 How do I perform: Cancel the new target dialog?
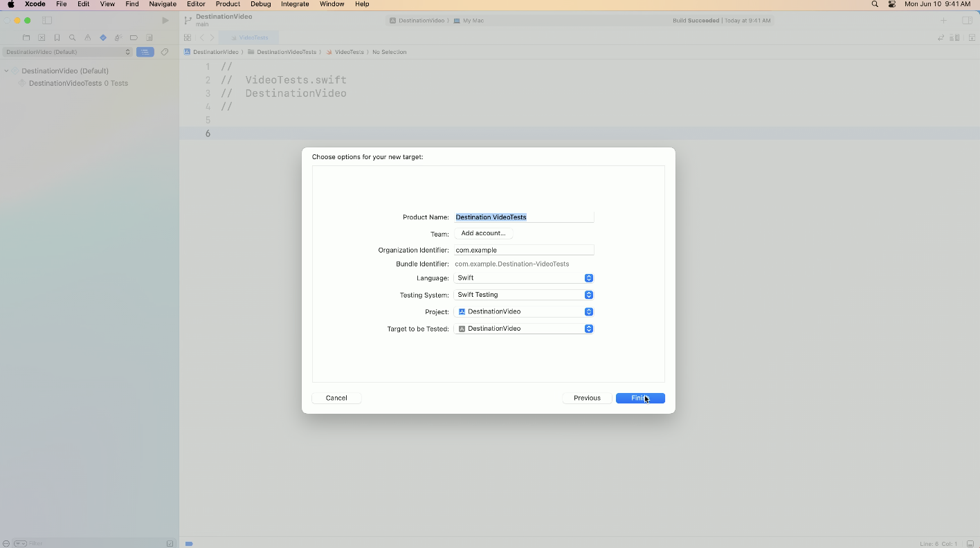(x=336, y=398)
